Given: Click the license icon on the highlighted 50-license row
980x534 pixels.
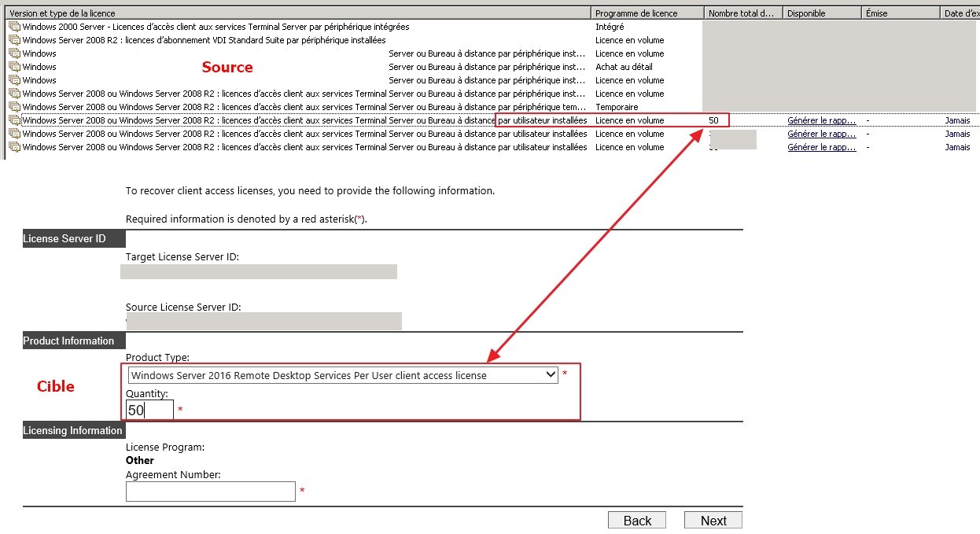Looking at the screenshot, I should pyautogui.click(x=14, y=120).
